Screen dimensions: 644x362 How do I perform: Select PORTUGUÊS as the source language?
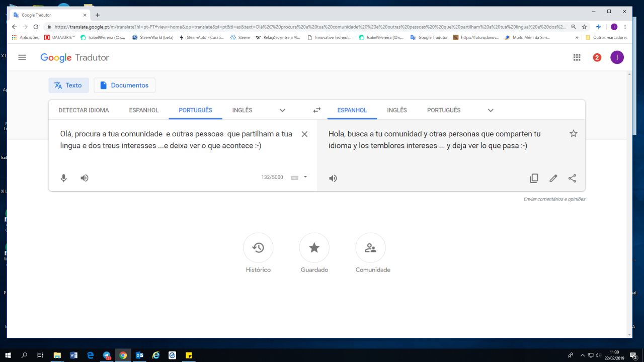(196, 110)
